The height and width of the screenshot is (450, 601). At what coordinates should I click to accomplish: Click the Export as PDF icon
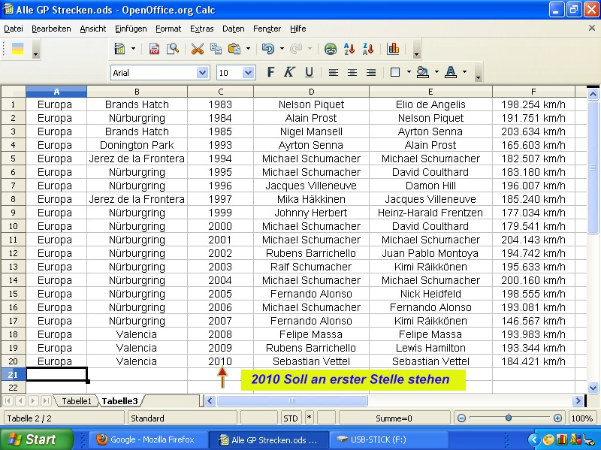[154, 48]
